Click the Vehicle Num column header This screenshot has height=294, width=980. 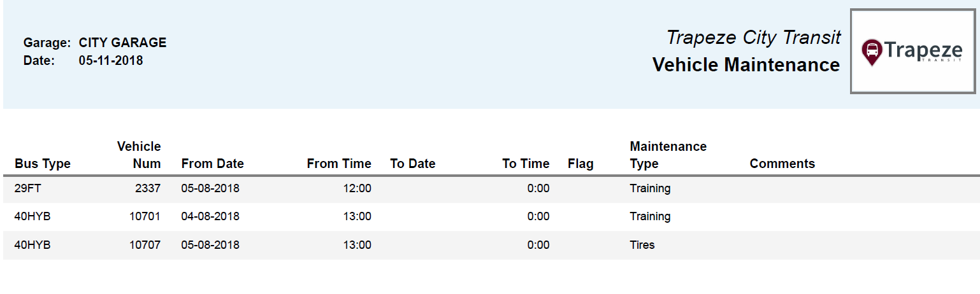point(139,155)
